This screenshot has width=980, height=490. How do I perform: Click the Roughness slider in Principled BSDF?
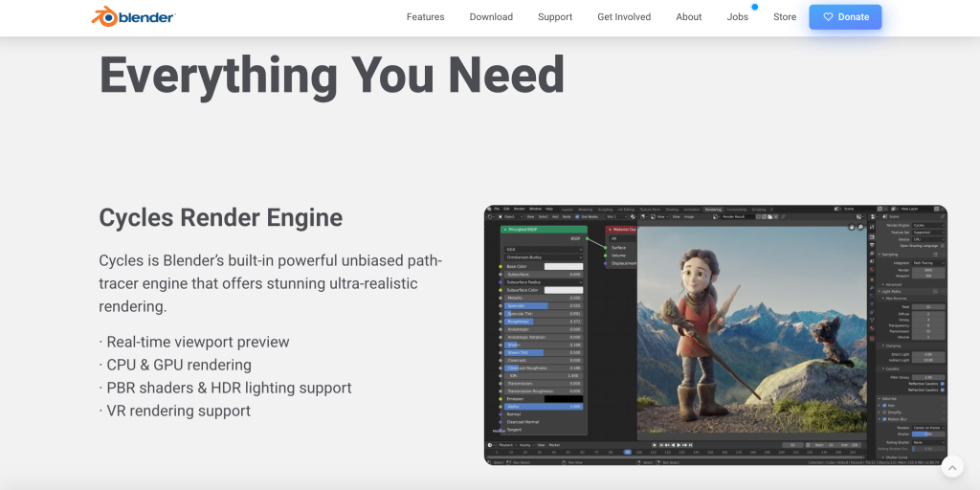pyautogui.click(x=544, y=321)
